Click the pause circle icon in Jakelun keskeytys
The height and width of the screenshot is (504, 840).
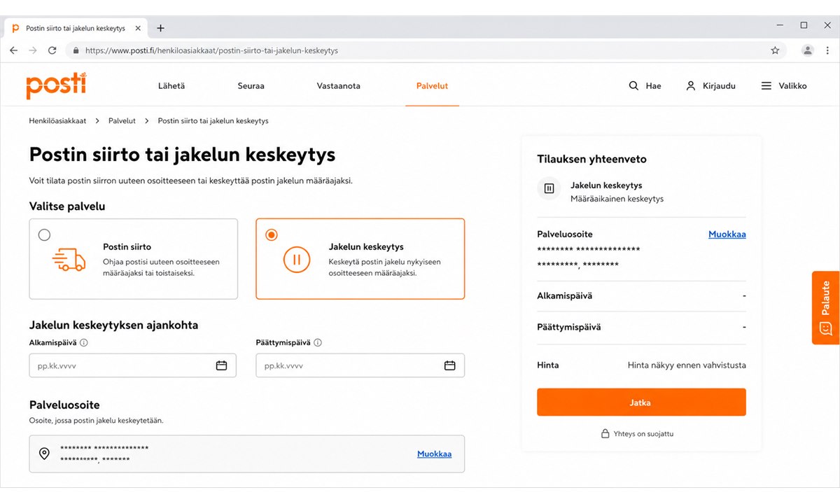(296, 260)
